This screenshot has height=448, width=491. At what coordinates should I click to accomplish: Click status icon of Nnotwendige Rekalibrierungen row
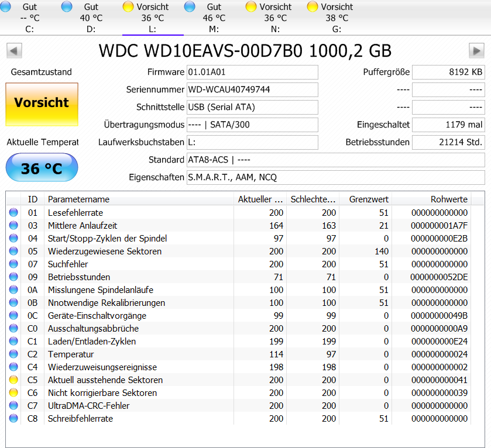click(x=13, y=302)
